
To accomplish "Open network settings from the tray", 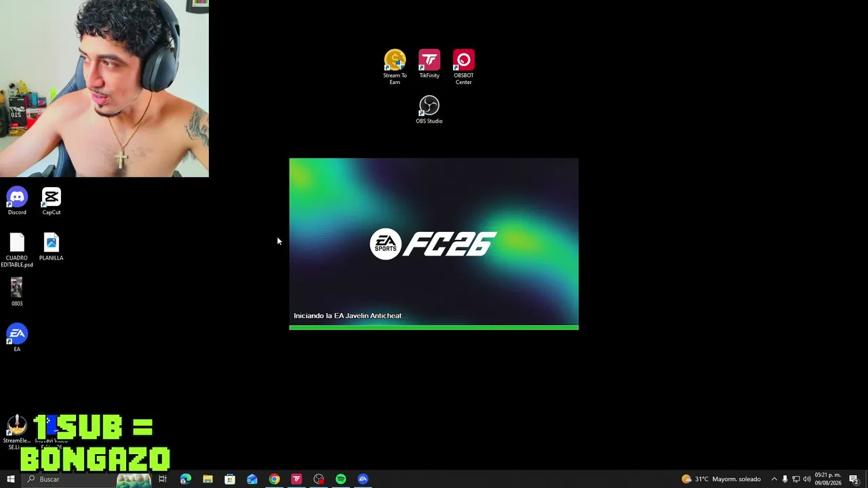I will pyautogui.click(x=796, y=479).
